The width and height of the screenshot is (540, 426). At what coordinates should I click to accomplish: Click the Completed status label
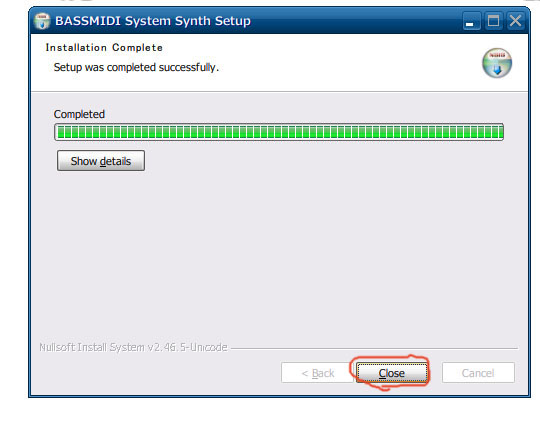(x=79, y=114)
